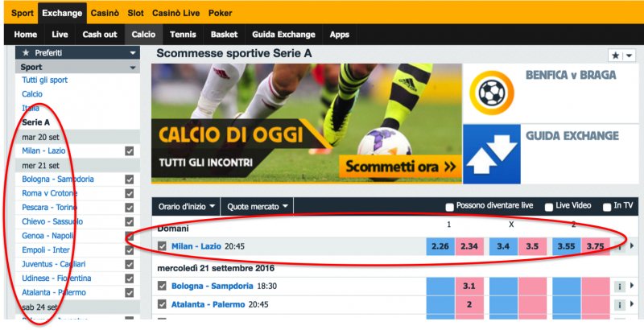Click the Scommetti ora banner button
Viewport: 644px width, 330px height.
coord(400,167)
